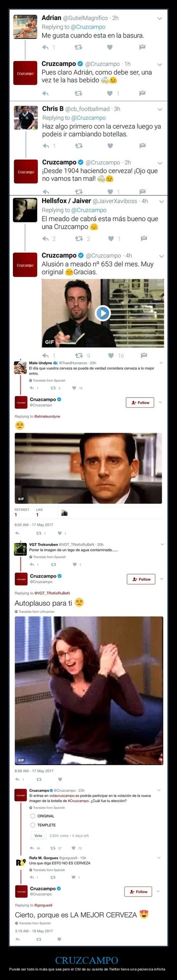
Task: Like Cruzcampo's reply with 16 likes
Action: coord(111,355)
